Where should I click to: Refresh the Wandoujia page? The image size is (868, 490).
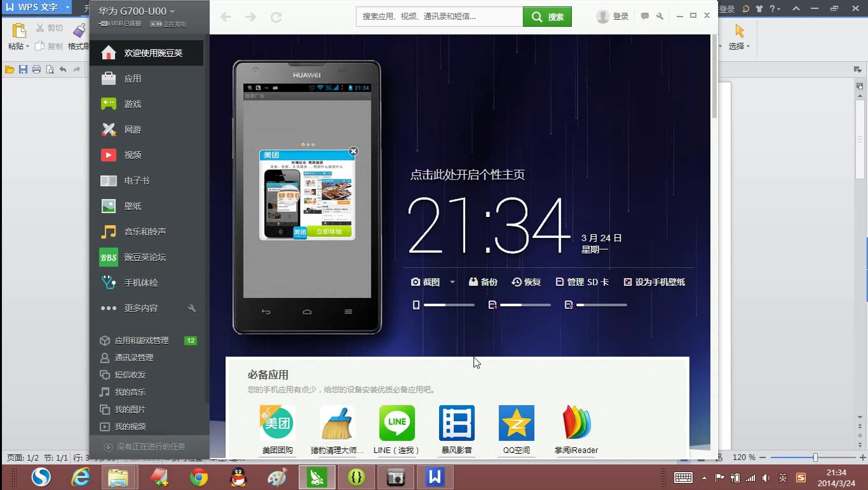276,17
